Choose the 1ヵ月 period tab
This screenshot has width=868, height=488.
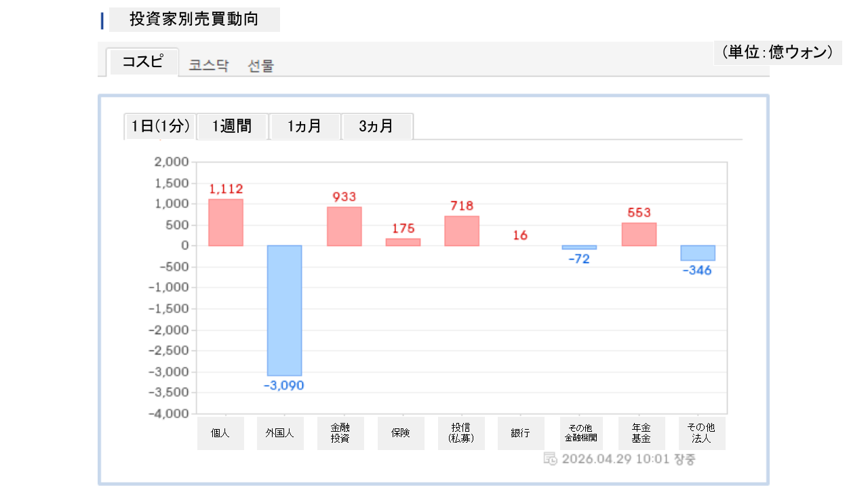(x=304, y=126)
